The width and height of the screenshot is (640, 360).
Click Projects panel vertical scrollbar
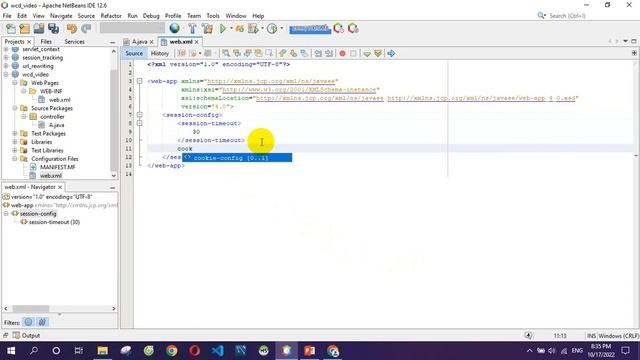coord(113,113)
